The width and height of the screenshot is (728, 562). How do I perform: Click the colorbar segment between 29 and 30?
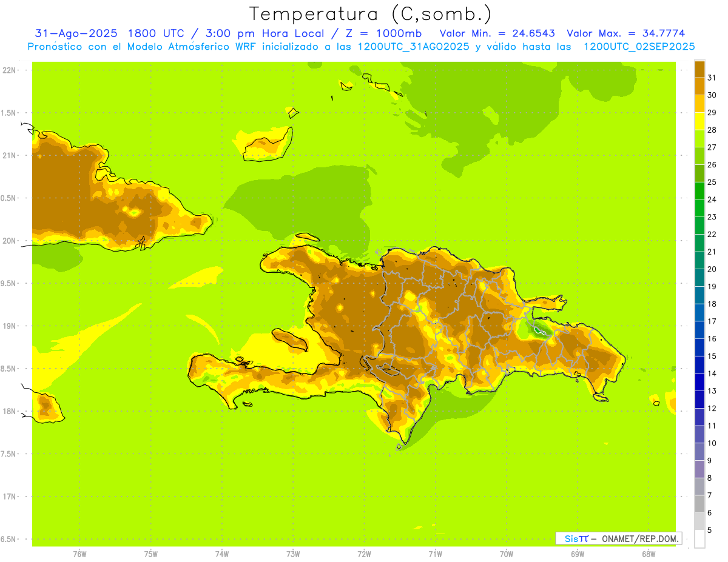699,104
